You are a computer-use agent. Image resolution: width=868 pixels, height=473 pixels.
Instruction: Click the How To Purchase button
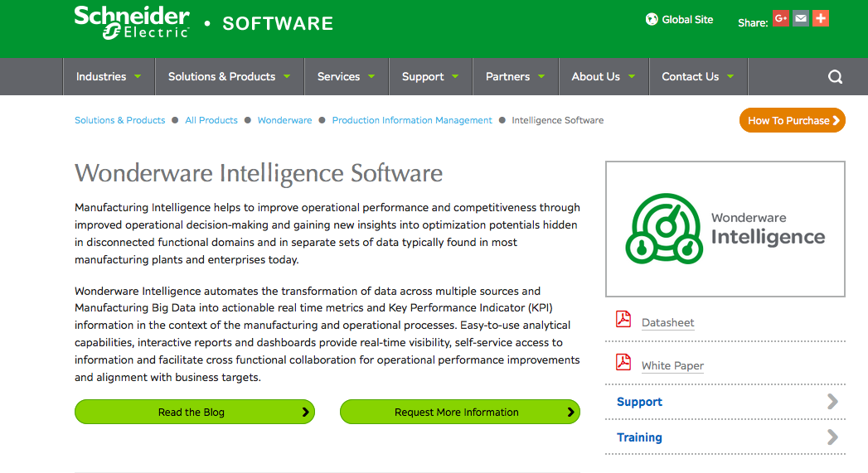coord(792,120)
